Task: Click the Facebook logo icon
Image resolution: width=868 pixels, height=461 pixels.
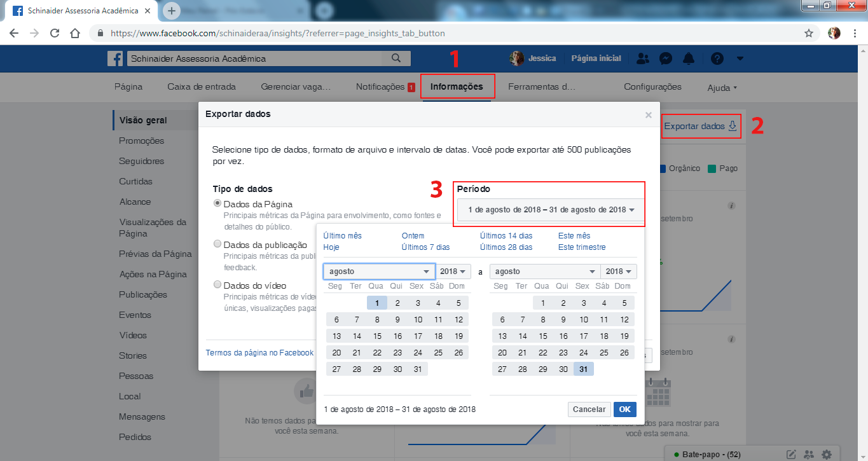Action: tap(115, 58)
